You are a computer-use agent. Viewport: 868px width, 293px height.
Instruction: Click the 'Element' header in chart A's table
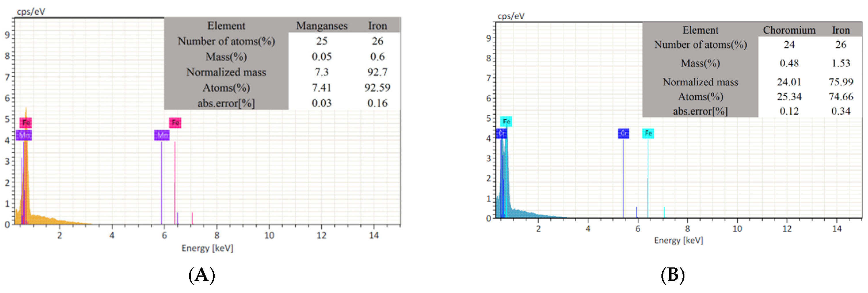coord(226,26)
